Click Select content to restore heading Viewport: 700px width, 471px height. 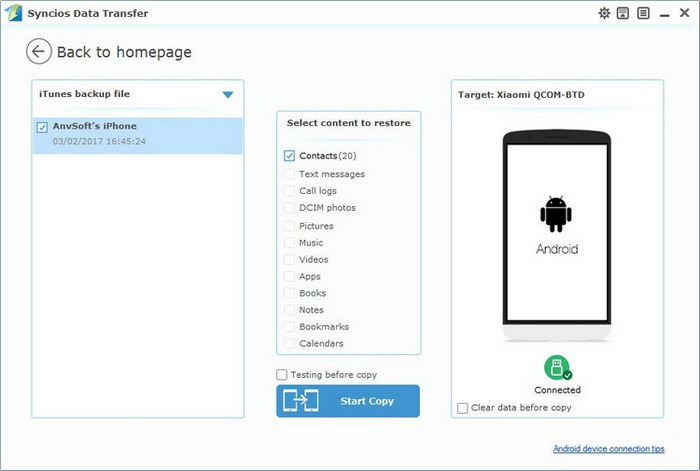coord(349,123)
